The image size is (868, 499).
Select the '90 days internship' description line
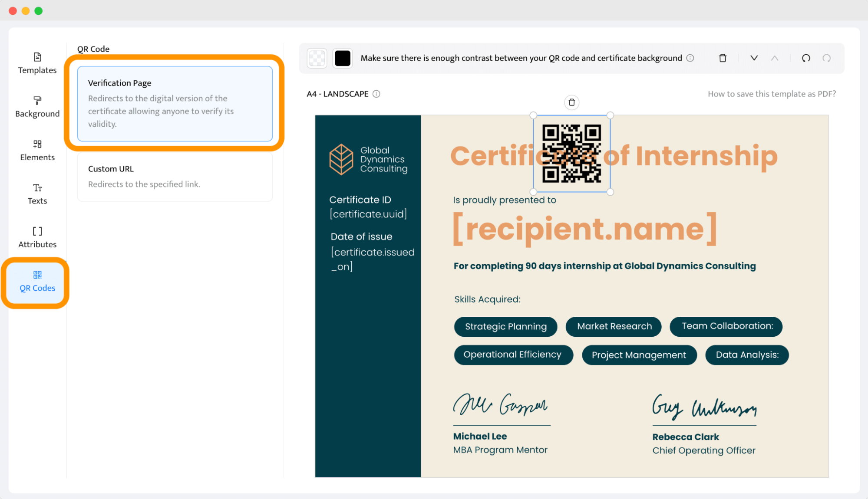(604, 266)
